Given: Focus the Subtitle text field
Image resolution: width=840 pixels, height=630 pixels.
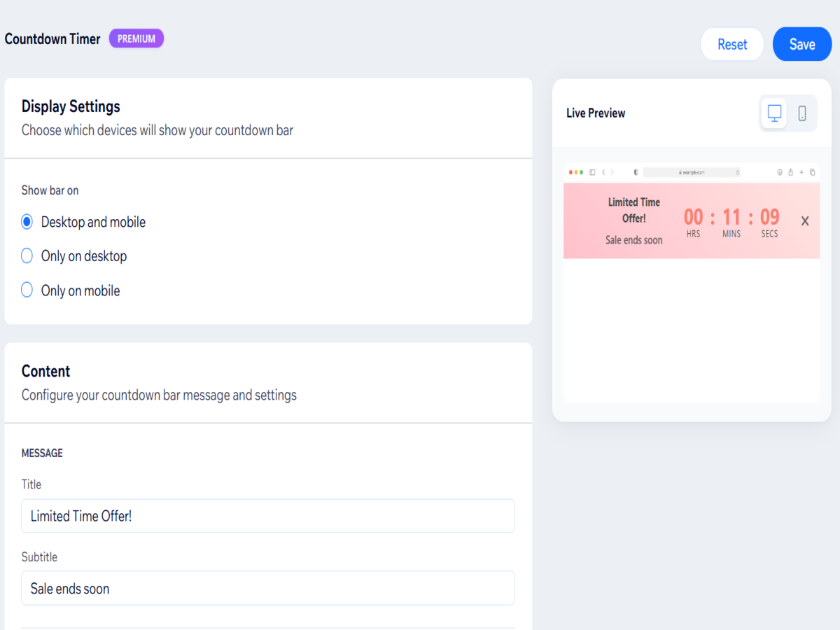Looking at the screenshot, I should pyautogui.click(x=268, y=588).
